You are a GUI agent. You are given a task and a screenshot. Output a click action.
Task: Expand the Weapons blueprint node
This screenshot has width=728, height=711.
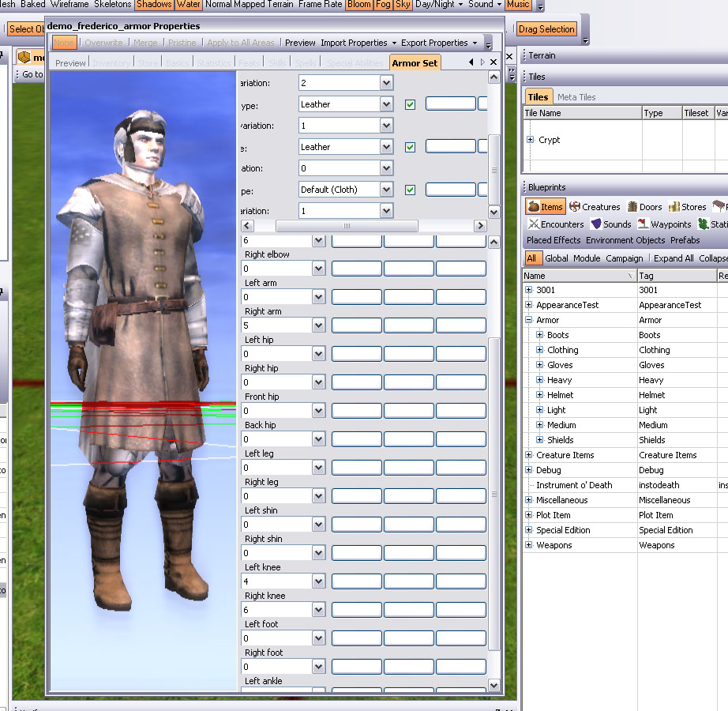[528, 545]
